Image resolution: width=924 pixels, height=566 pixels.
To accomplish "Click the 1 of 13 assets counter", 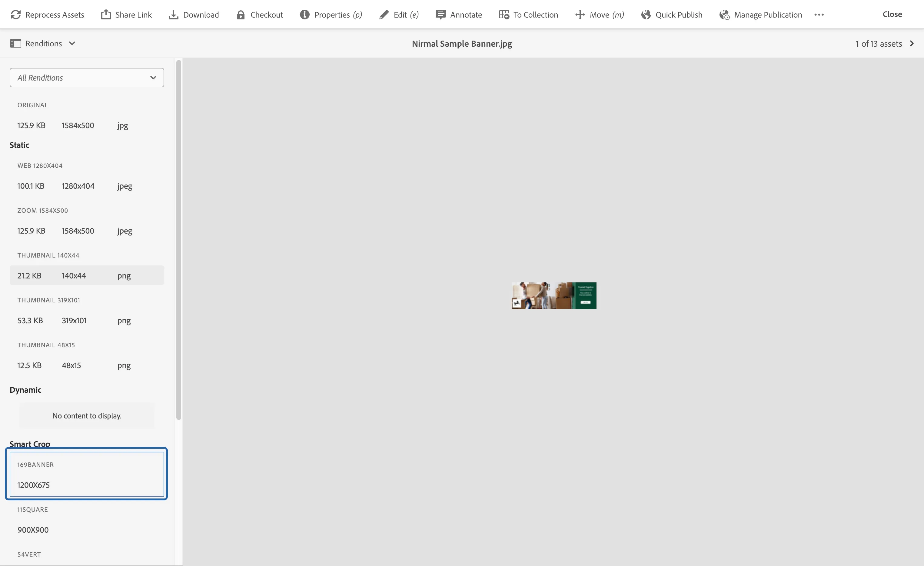I will click(x=878, y=44).
